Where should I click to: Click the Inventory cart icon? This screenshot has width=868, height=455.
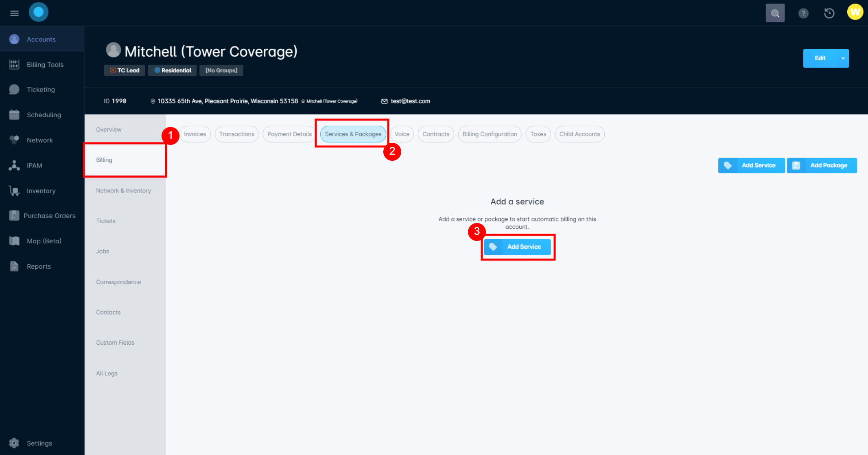14,190
